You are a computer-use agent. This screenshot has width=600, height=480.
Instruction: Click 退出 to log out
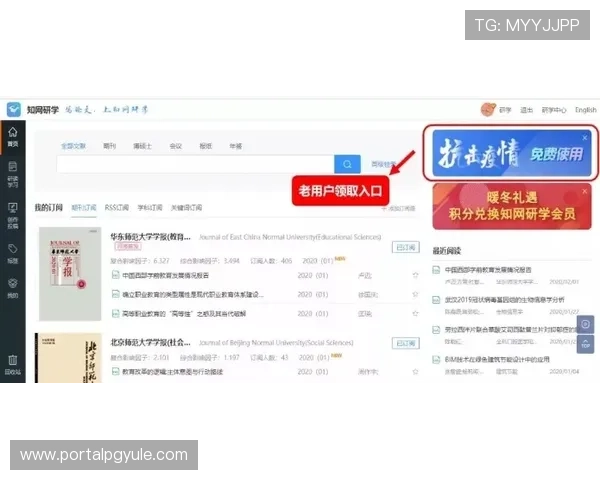527,110
